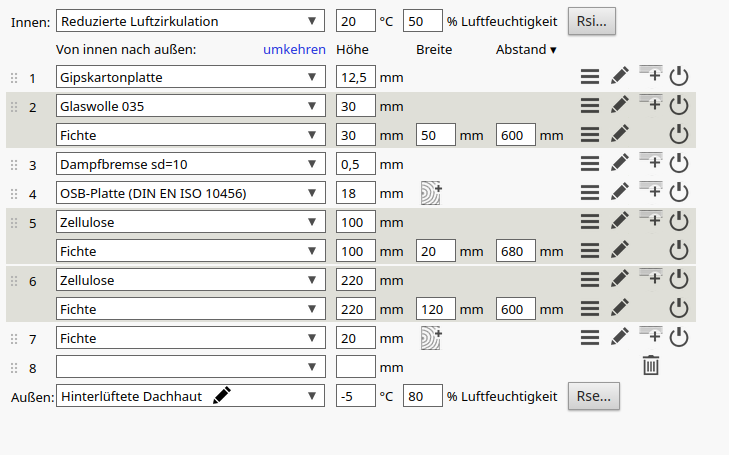Screen dimensions: 729x455
Task: Open menu icon for Fichte 50 mm width row
Action: (590, 135)
